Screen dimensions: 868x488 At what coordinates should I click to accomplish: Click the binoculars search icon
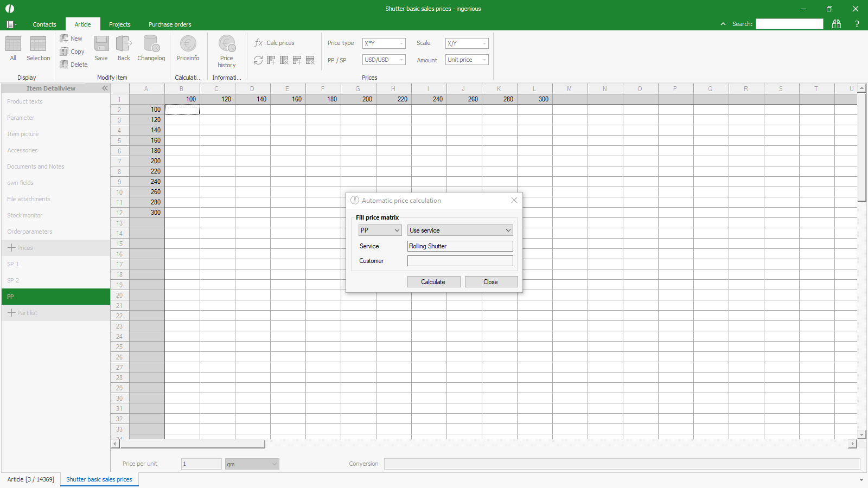837,24
